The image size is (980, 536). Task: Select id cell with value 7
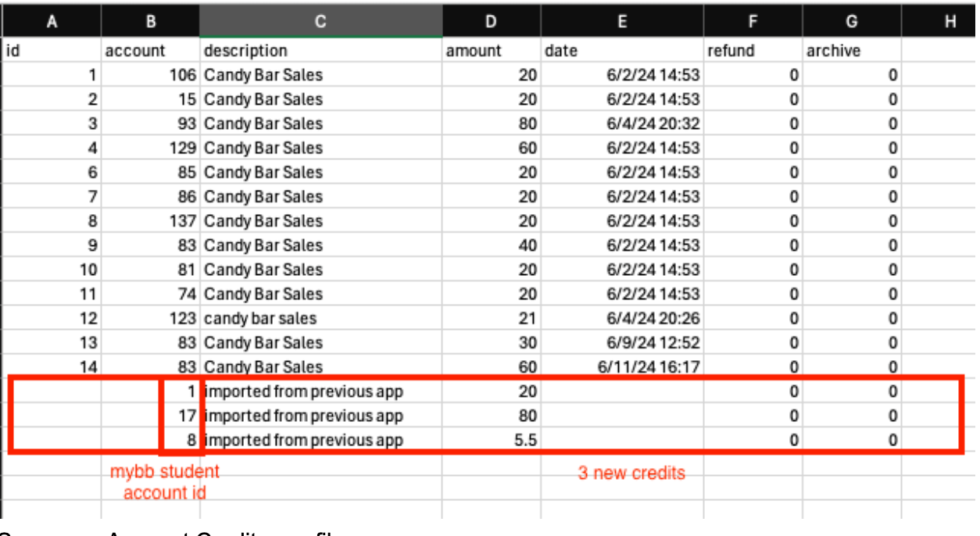[52, 196]
